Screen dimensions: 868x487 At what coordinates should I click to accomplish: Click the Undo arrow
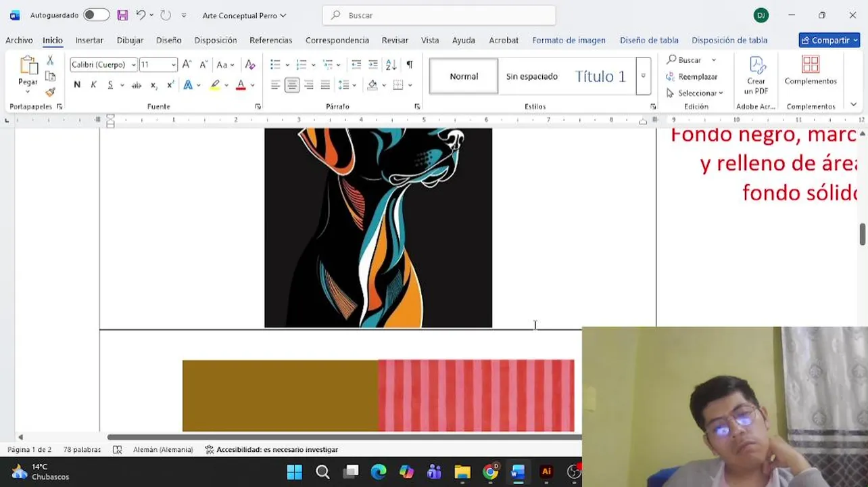point(141,15)
